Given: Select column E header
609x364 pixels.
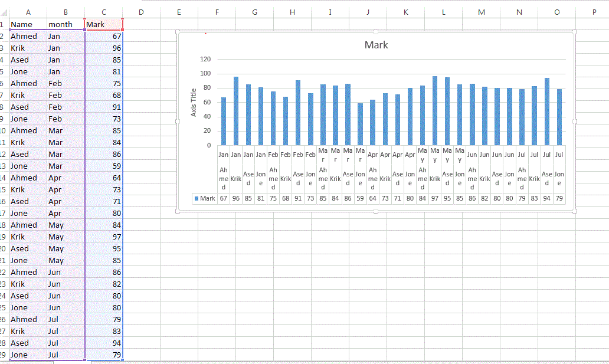Looking at the screenshot, I should (179, 12).
